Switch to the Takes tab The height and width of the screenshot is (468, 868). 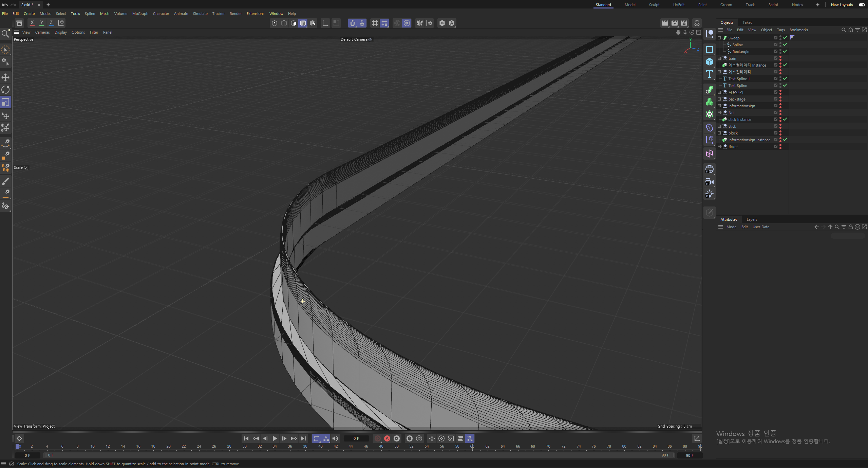[x=747, y=22]
